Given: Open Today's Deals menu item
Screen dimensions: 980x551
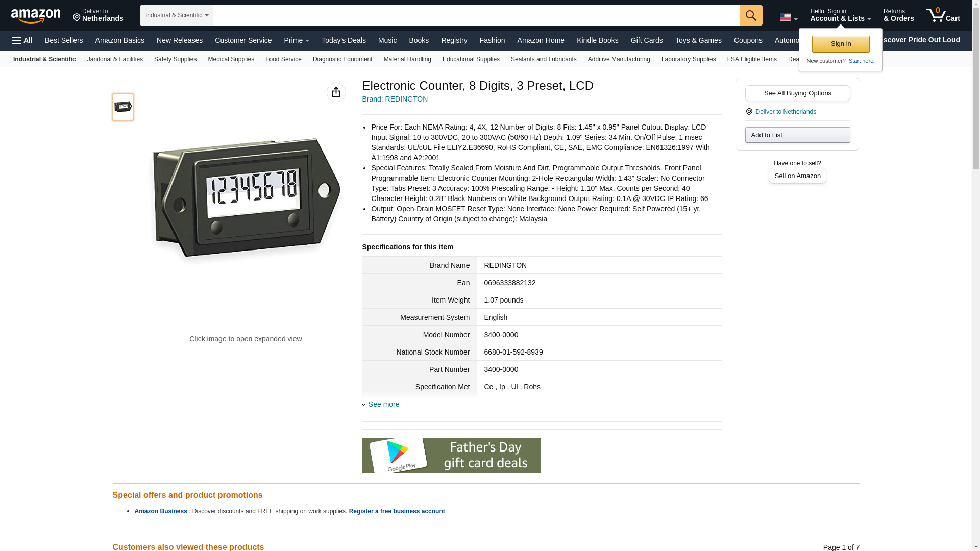Looking at the screenshot, I should [x=344, y=40].
